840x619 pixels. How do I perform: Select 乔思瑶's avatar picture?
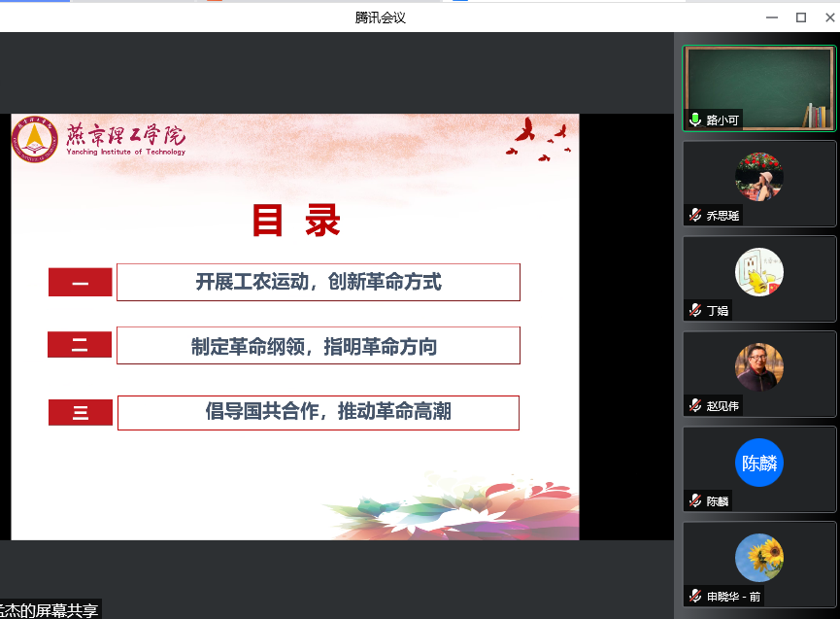(758, 177)
